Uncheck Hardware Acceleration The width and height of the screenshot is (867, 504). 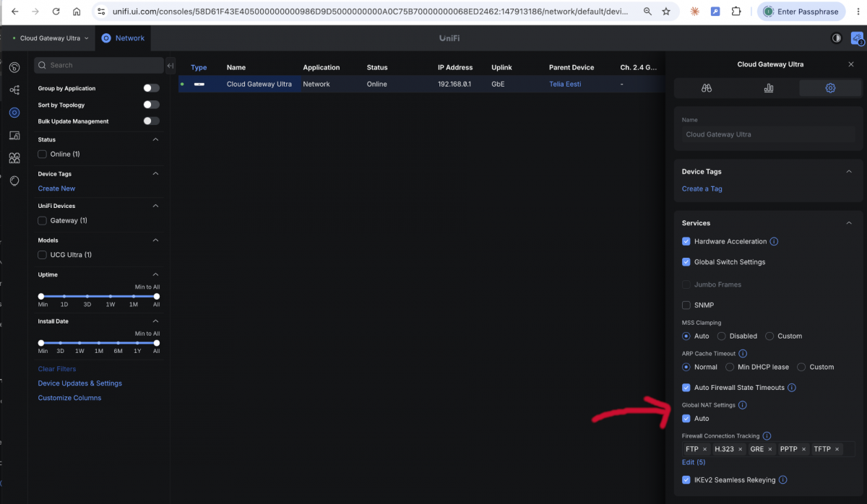(686, 241)
